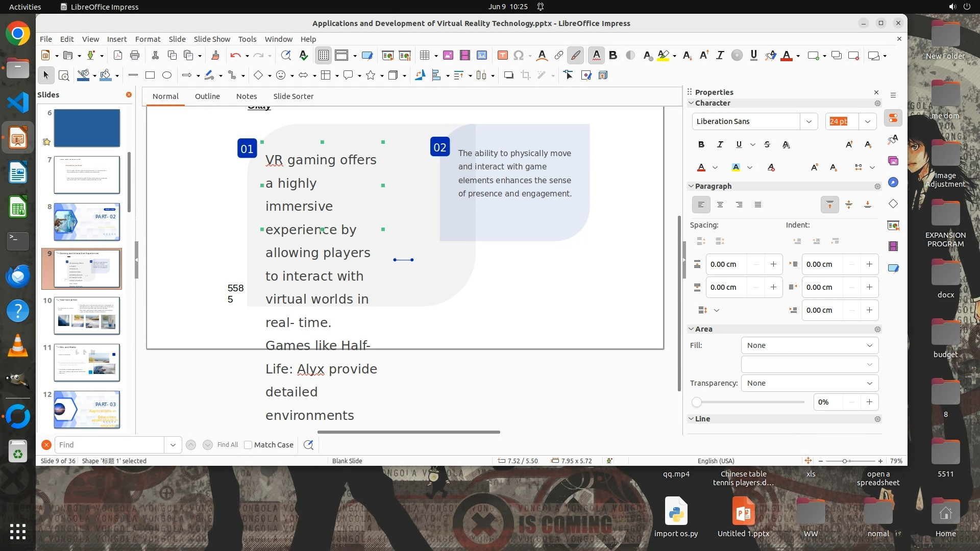This screenshot has width=980, height=551.
Task: Click the Toggle Shadow toolbar icon
Action: pyautogui.click(x=508, y=76)
